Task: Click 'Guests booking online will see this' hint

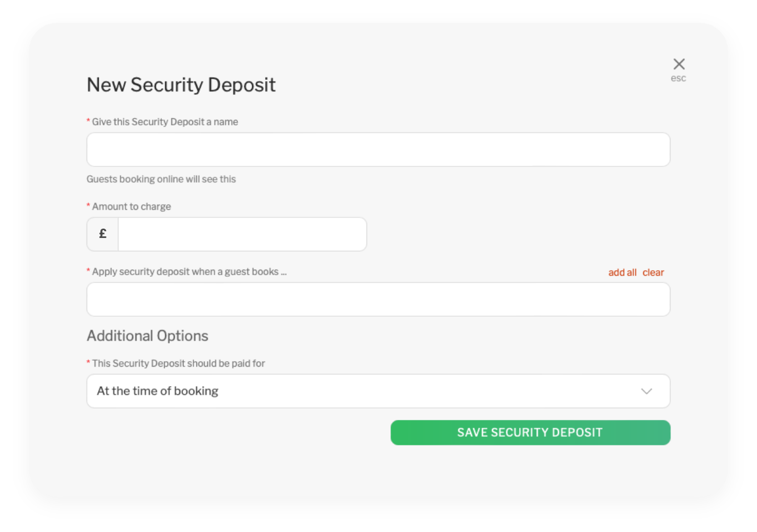Action: pos(161,179)
